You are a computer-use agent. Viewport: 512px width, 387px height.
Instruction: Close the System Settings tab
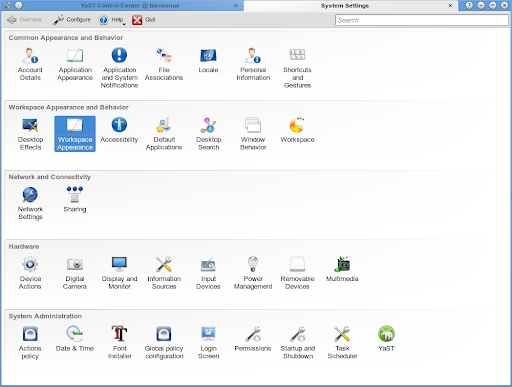(450, 6)
